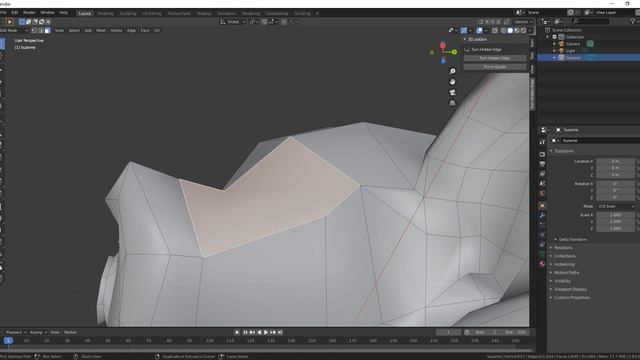Open the Material properties tab icon
The width and height of the screenshot is (640, 360).
tap(542, 264)
